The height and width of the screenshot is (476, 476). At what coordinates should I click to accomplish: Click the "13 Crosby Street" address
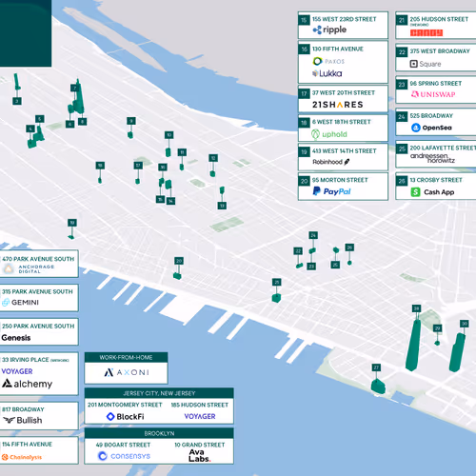click(x=436, y=180)
